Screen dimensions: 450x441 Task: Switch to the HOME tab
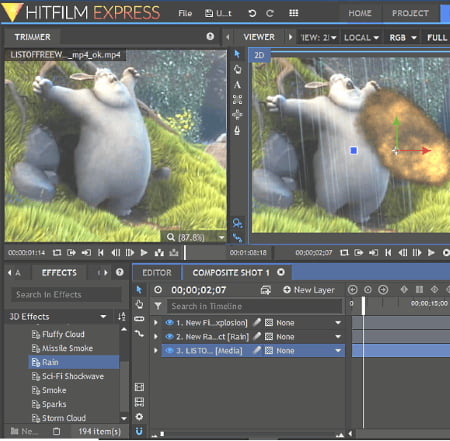coord(360,13)
